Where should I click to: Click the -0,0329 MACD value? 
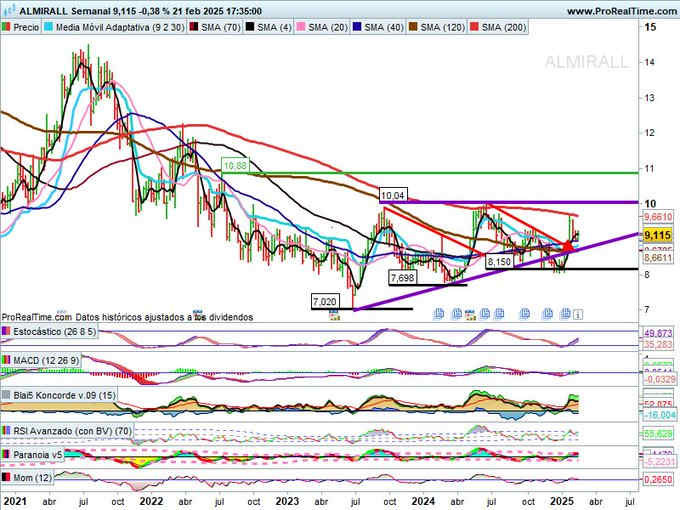[x=659, y=379]
